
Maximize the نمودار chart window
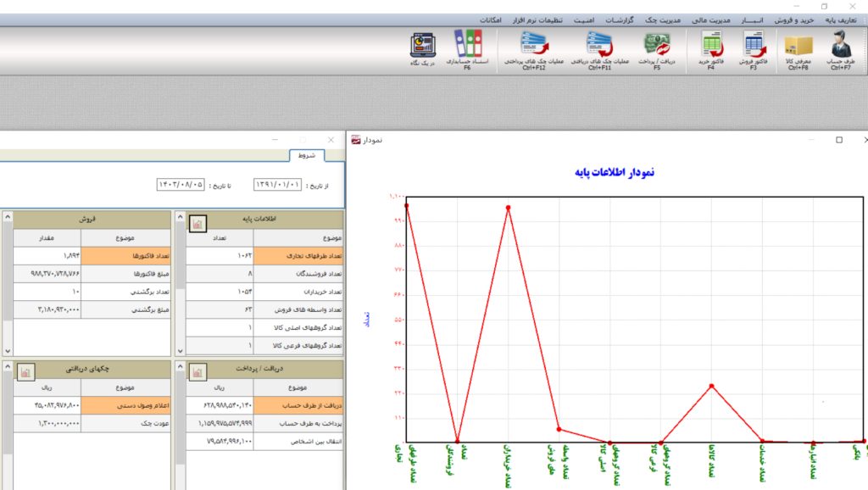(x=839, y=140)
